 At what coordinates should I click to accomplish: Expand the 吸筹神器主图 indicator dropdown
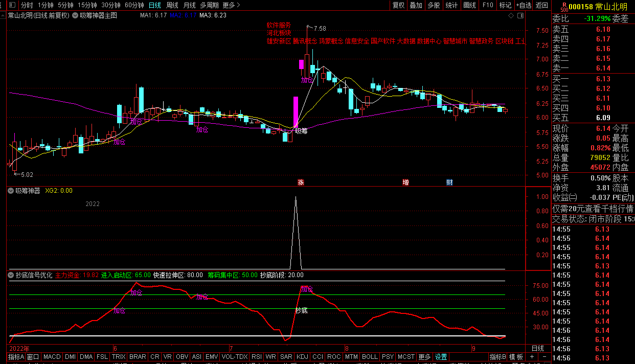pyautogui.click(x=75, y=15)
